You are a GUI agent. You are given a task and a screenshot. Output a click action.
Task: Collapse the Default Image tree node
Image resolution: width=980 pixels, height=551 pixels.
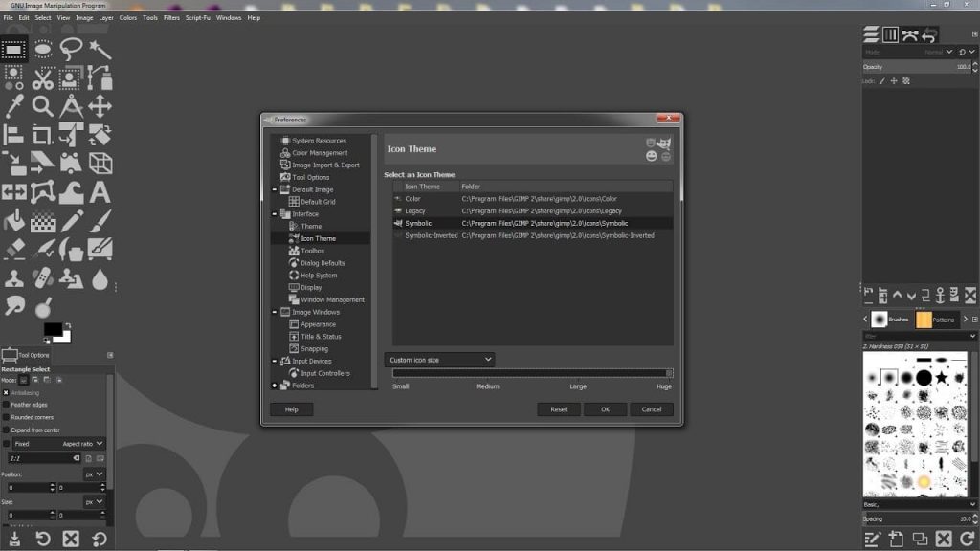(x=275, y=190)
